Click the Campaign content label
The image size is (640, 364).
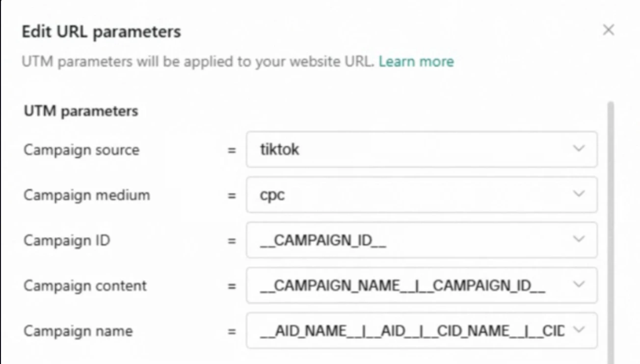pos(85,286)
